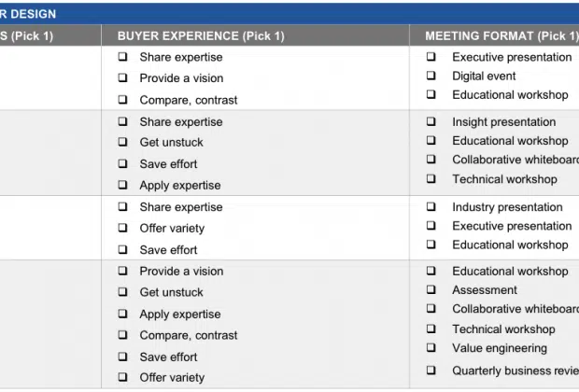579x392 pixels.
Task: Check Get unstuck below Provide a vision
Action: 122,292
